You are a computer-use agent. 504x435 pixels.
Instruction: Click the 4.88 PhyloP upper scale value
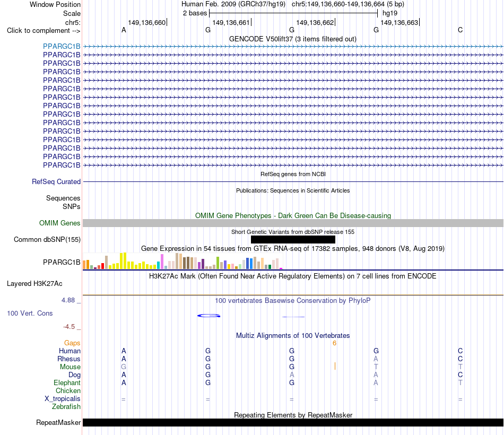click(x=68, y=300)
